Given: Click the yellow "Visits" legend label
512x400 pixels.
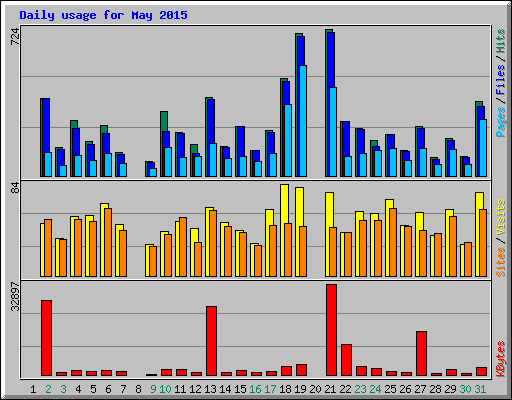Looking at the screenshot, I should click(500, 218).
